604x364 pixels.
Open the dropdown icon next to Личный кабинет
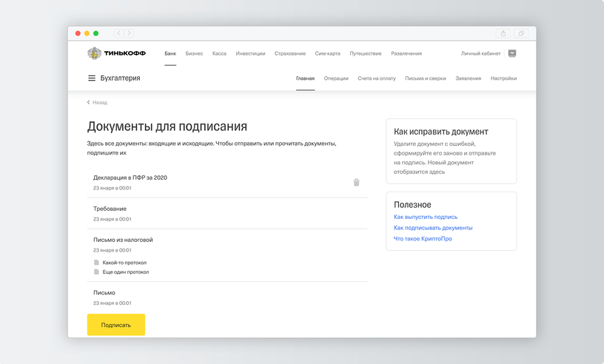click(x=512, y=53)
